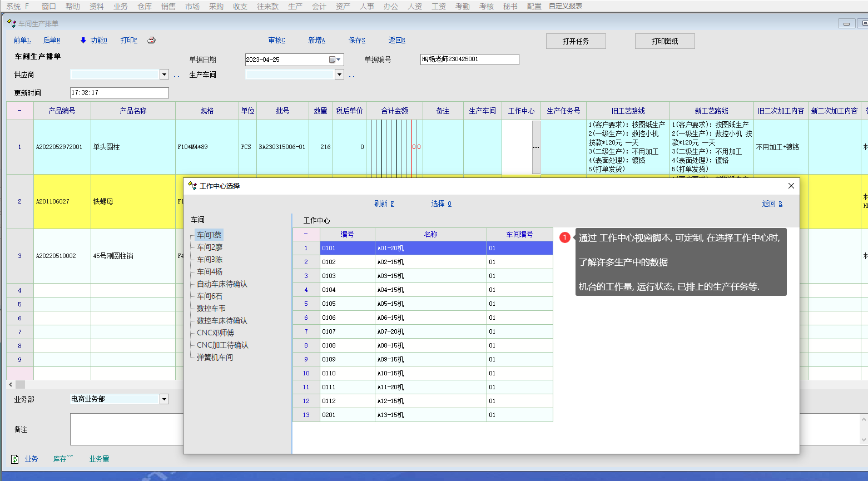The image size is (868, 481).
Task: Click the 工作中心选择 dialog title icon
Action: coord(192,186)
